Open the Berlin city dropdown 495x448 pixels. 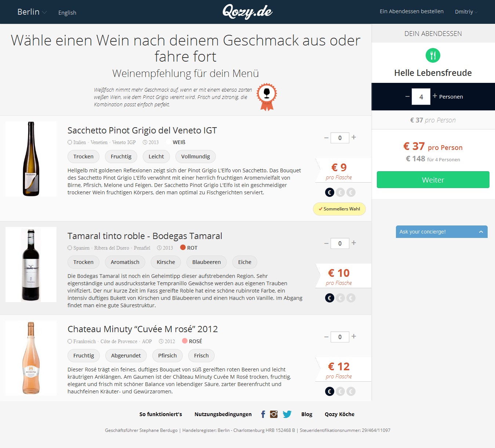tap(32, 12)
